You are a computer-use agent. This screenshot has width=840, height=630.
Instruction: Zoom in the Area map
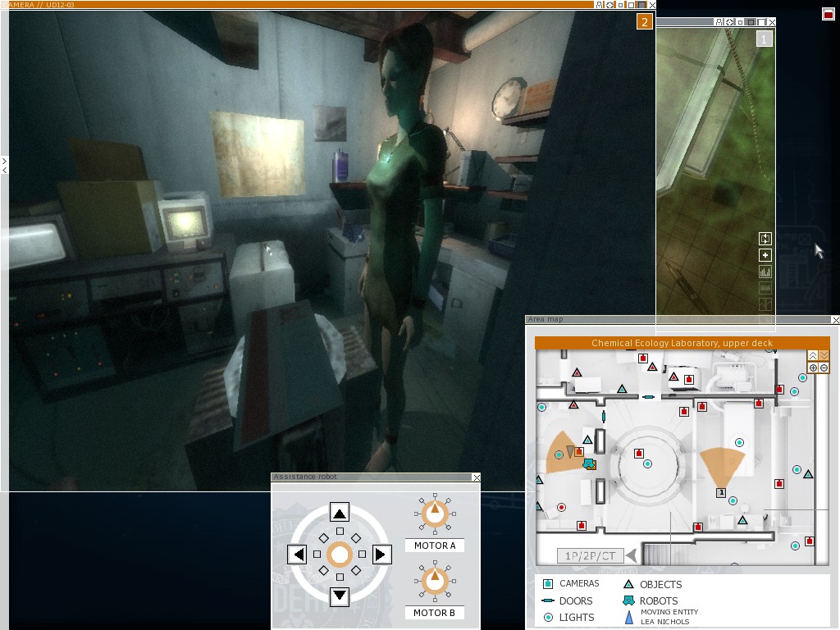click(813, 367)
